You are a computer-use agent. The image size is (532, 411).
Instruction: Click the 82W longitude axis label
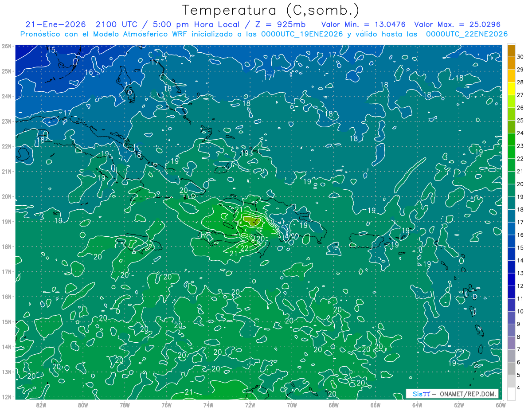[x=41, y=405]
